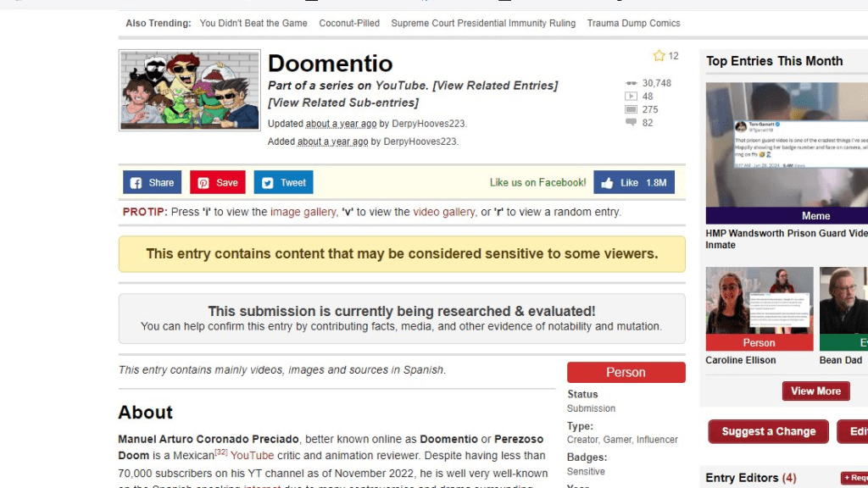
Task: Open the Trauma Dump Comics trending entry
Action: coord(633,23)
